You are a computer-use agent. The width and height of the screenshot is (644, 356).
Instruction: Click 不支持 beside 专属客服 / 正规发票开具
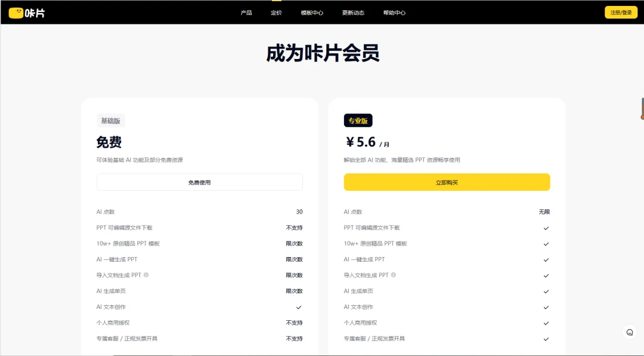click(x=295, y=339)
